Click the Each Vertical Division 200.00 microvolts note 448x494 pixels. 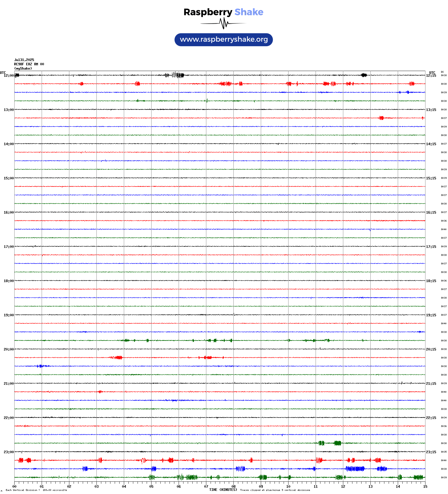(x=36, y=490)
